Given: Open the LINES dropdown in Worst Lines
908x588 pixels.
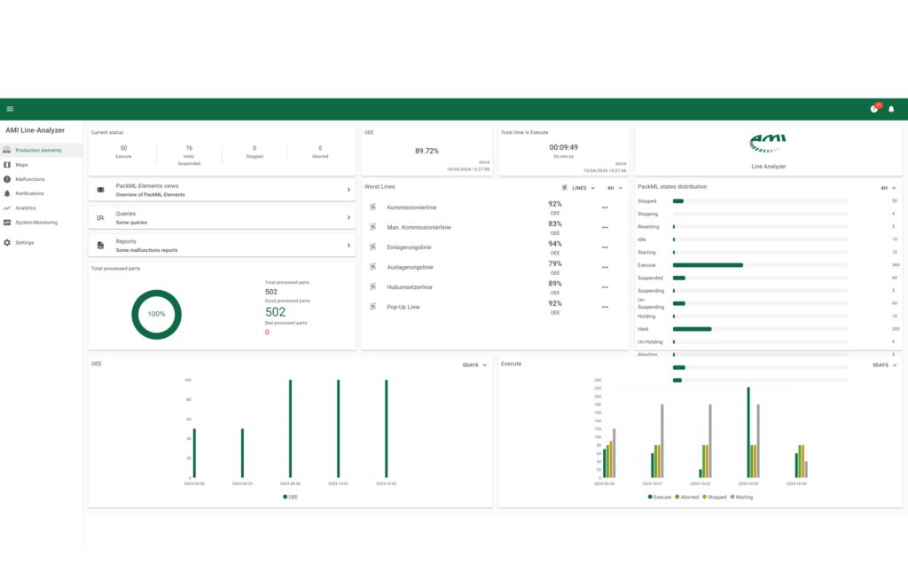Looking at the screenshot, I should click(579, 188).
